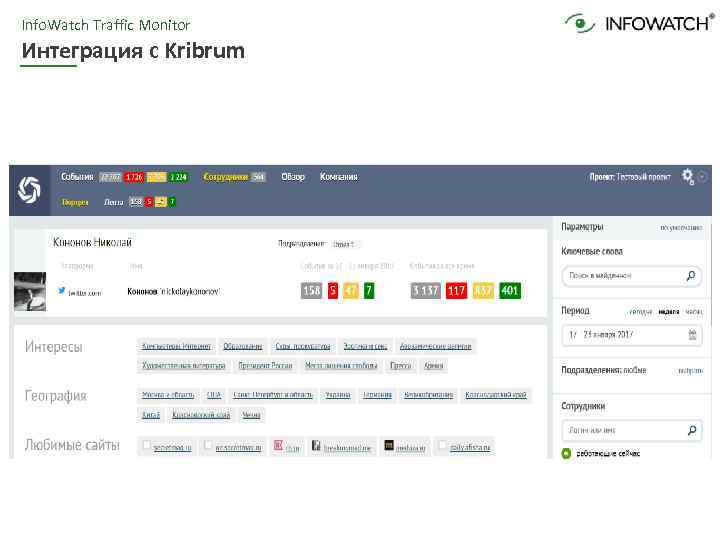Select the 'Лента' sub-tab
This screenshot has width=720, height=540.
[x=113, y=202]
